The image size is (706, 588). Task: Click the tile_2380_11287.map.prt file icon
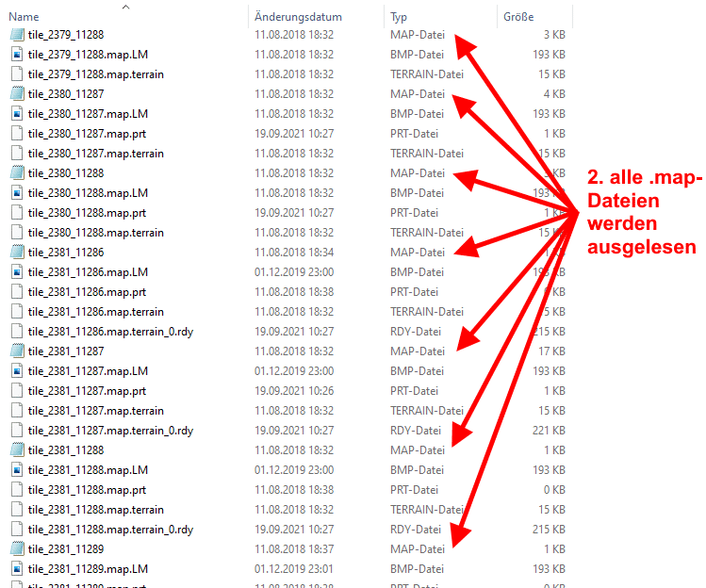click(x=16, y=134)
